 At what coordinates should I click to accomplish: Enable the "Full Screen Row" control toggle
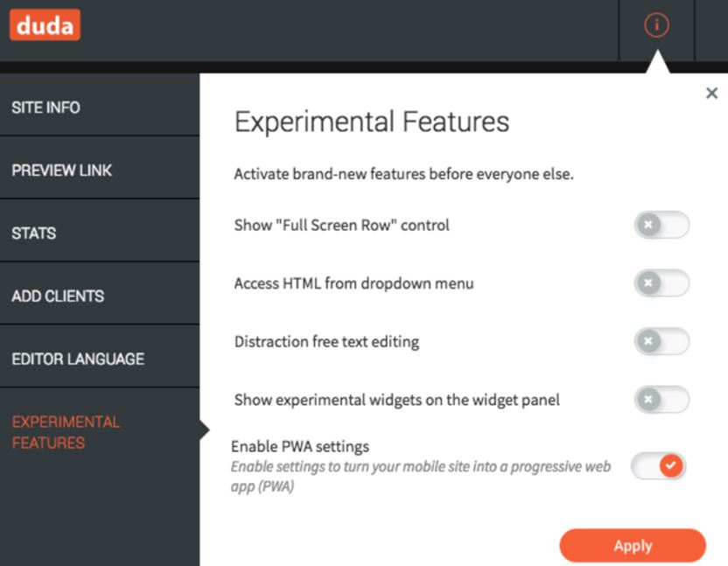tap(661, 225)
